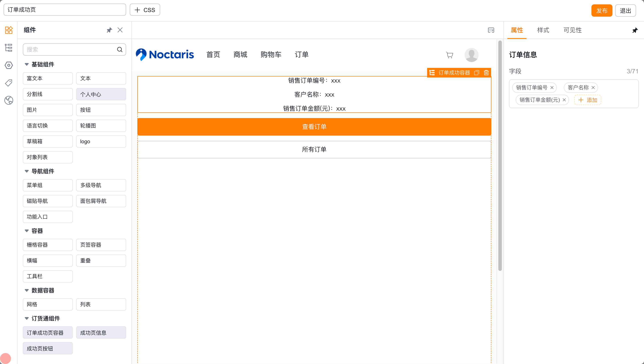Switch to the 样式 tab

coord(543,30)
